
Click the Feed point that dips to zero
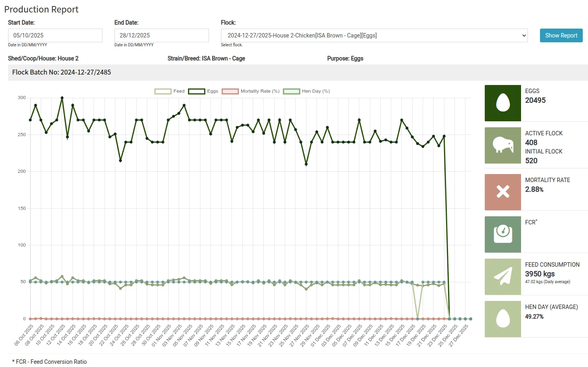click(417, 319)
